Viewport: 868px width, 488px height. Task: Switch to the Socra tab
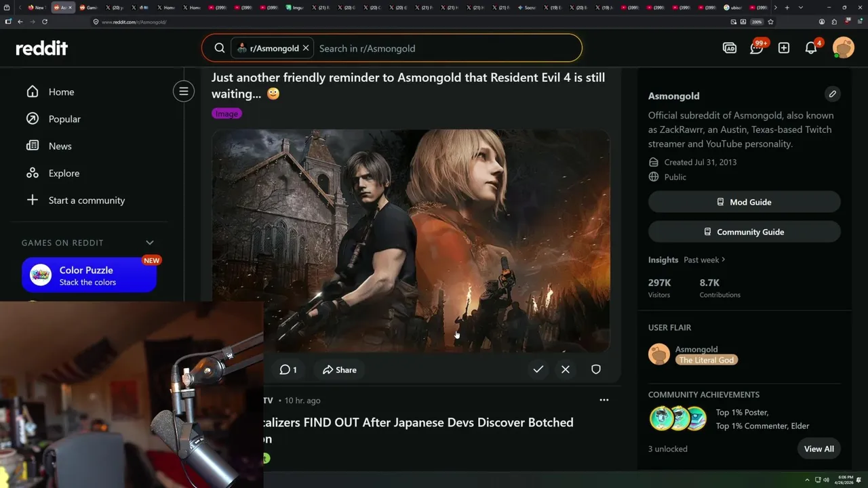(528, 7)
